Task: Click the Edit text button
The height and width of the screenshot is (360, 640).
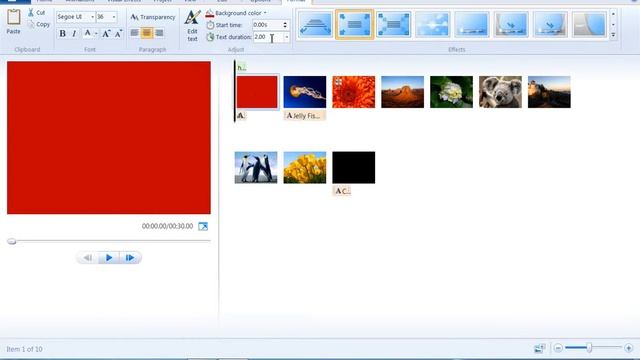Action: point(192,26)
